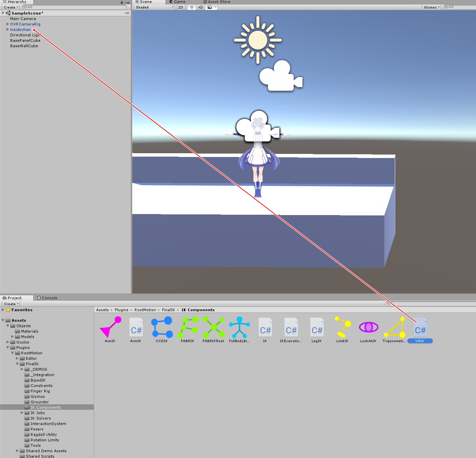This screenshot has width=476, height=458.
Task: Mute scene audio in the Scene toolbar
Action: point(200,7)
